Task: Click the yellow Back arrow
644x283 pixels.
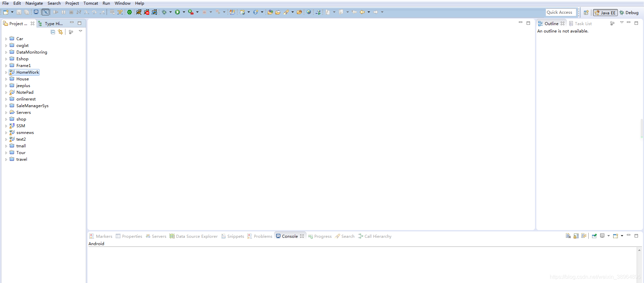Action: (x=362, y=12)
